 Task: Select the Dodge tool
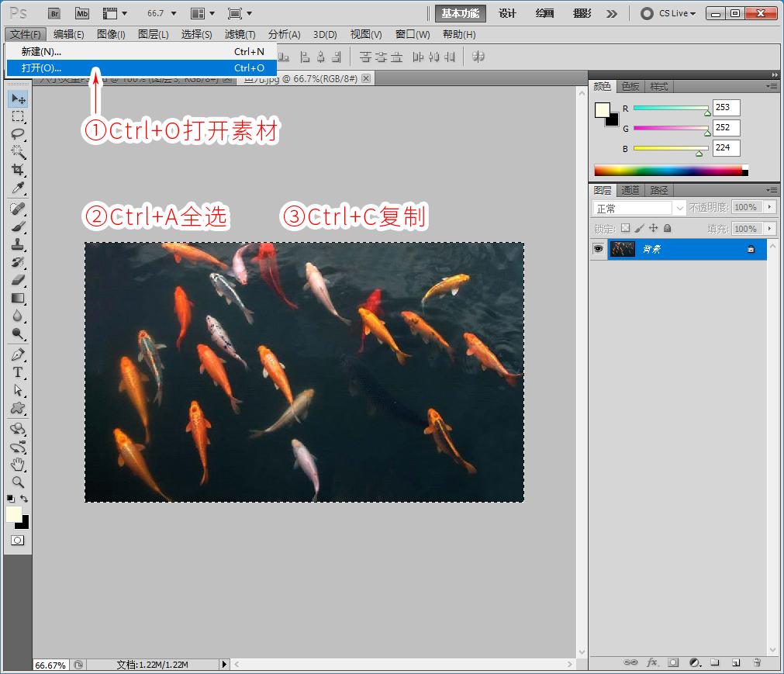(18, 334)
